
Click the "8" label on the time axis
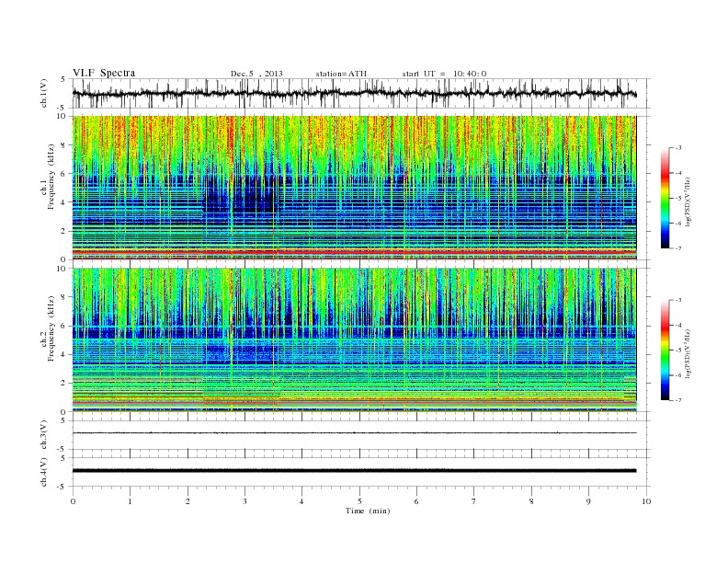pos(531,501)
